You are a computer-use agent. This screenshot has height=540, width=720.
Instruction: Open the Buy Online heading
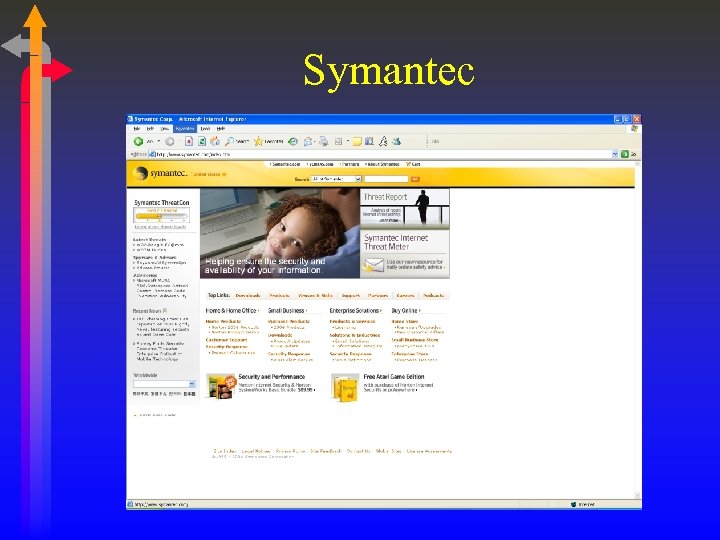[406, 311]
